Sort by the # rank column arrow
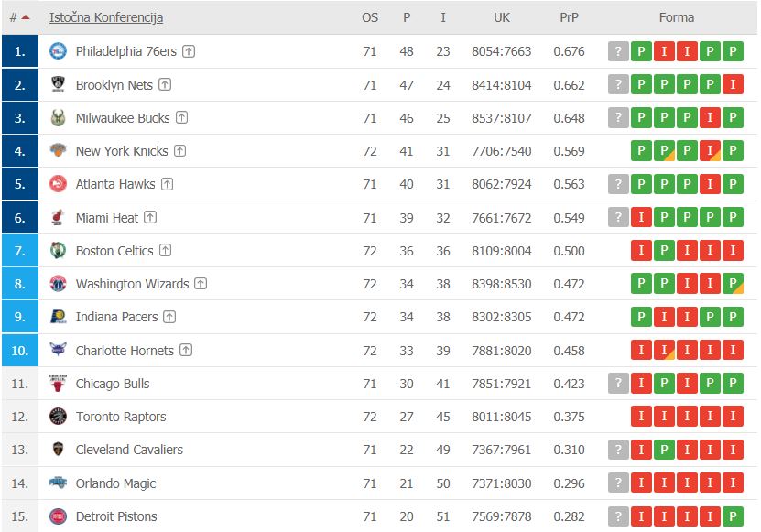 25,17
